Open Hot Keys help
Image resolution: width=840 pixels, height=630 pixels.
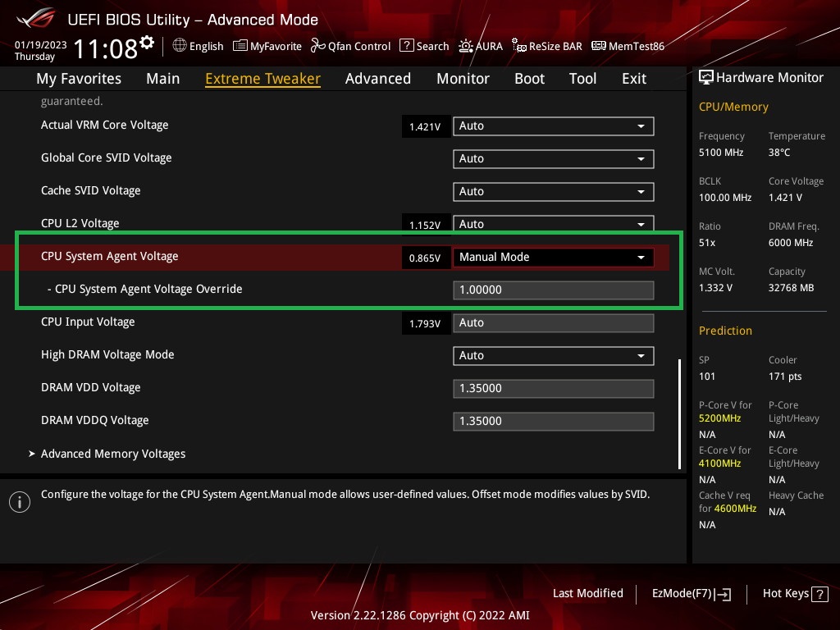pyautogui.click(x=795, y=594)
